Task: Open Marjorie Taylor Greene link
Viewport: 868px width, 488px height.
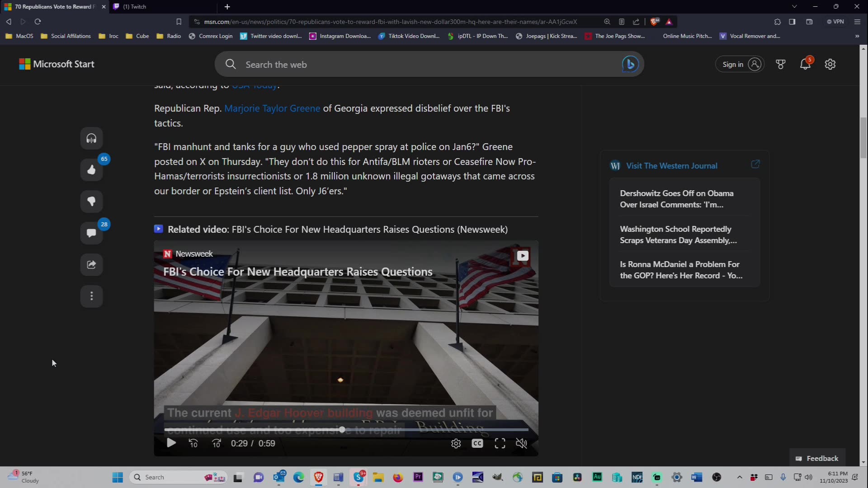Action: point(272,108)
